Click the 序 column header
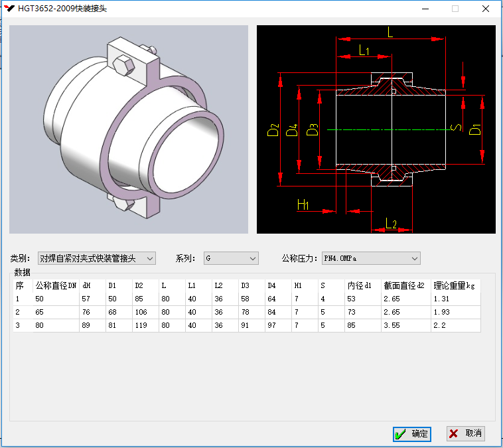The height and width of the screenshot is (448, 503). [22, 285]
